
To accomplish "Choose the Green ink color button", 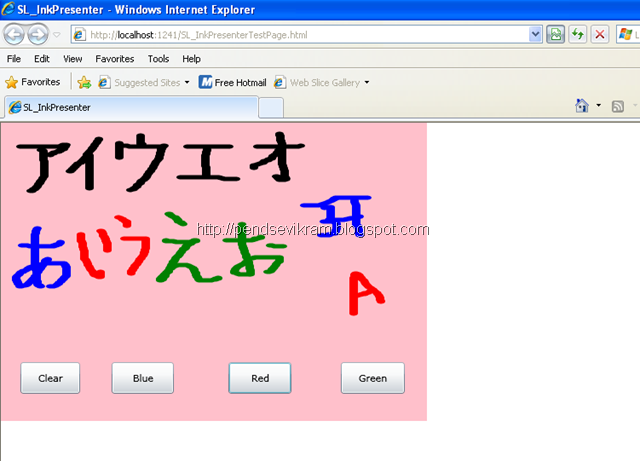I will coord(373,378).
